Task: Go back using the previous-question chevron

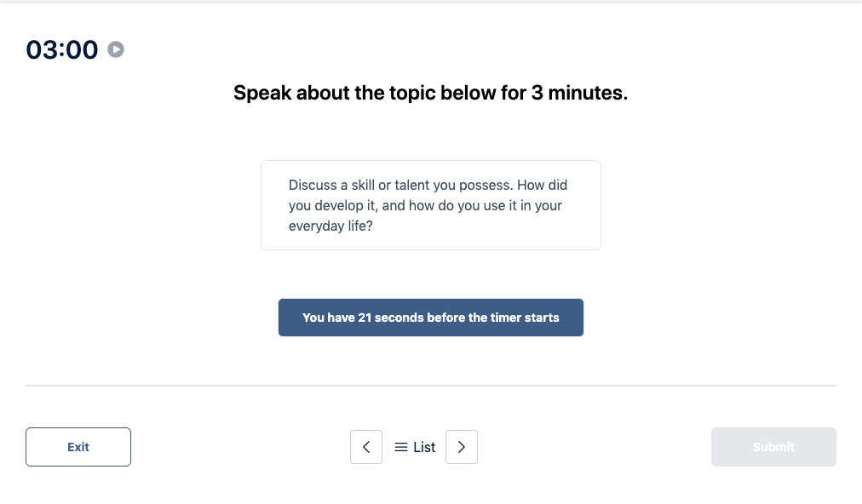Action: pyautogui.click(x=366, y=446)
